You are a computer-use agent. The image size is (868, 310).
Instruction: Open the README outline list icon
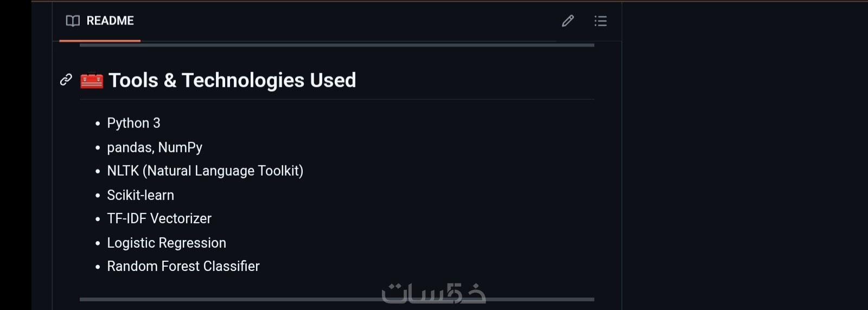pyautogui.click(x=600, y=21)
